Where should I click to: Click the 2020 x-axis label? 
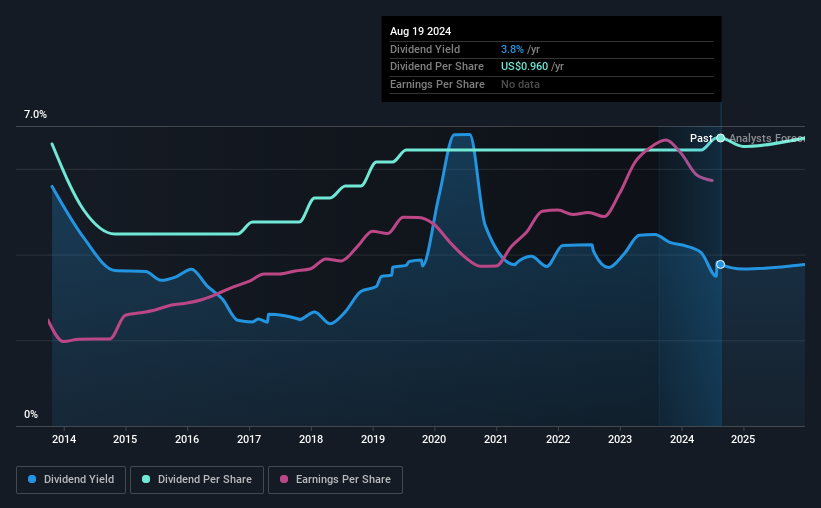click(434, 440)
